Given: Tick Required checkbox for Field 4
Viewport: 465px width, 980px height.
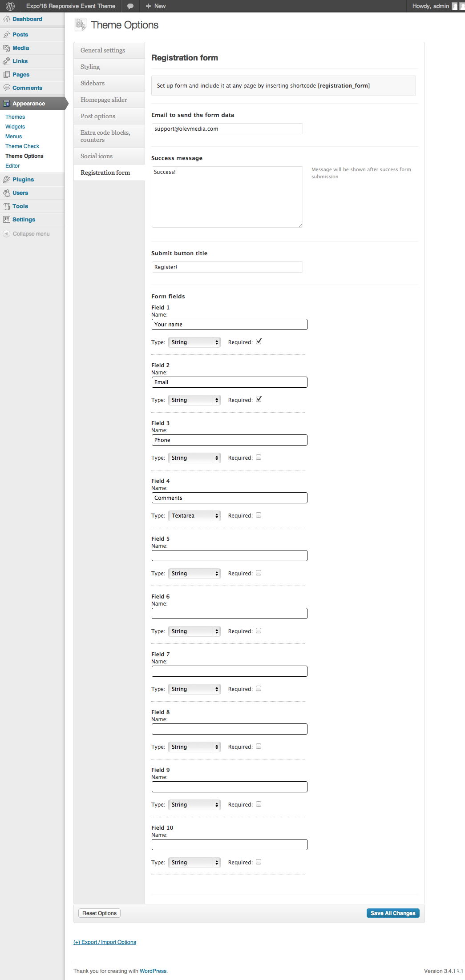Looking at the screenshot, I should (259, 515).
